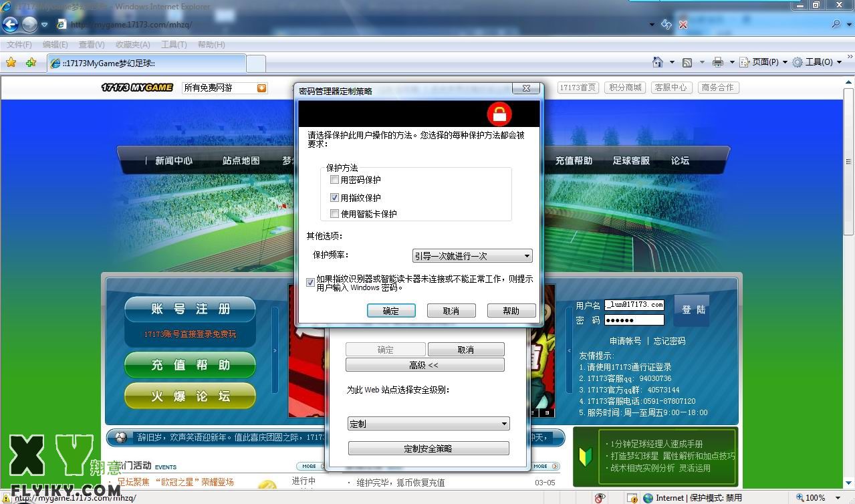Open the 帮助(H) menu

[x=211, y=45]
